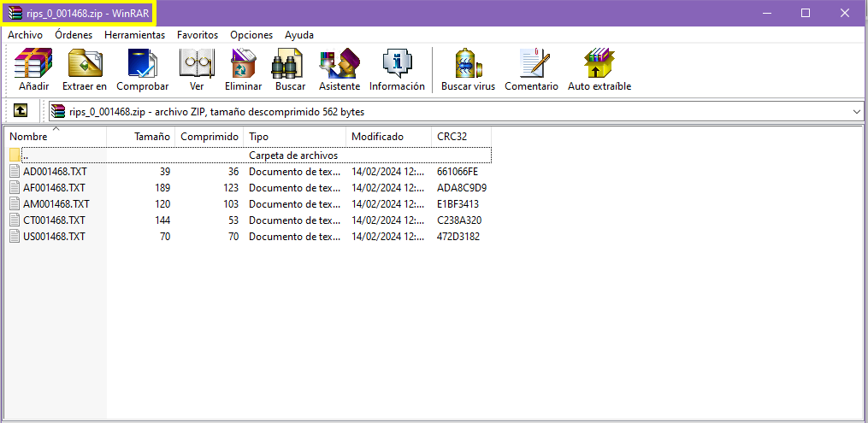Open the Opciones menu
Screen dimensions: 868x423
click(x=251, y=35)
